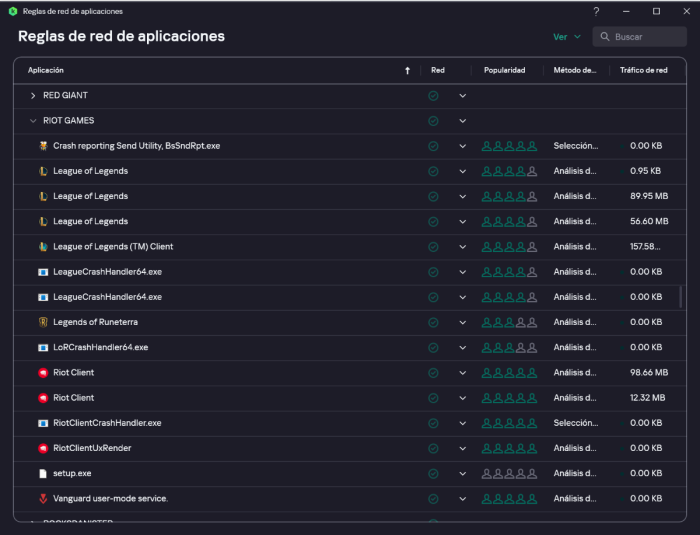Toggle the allowed network status for RED GIANT

[433, 96]
